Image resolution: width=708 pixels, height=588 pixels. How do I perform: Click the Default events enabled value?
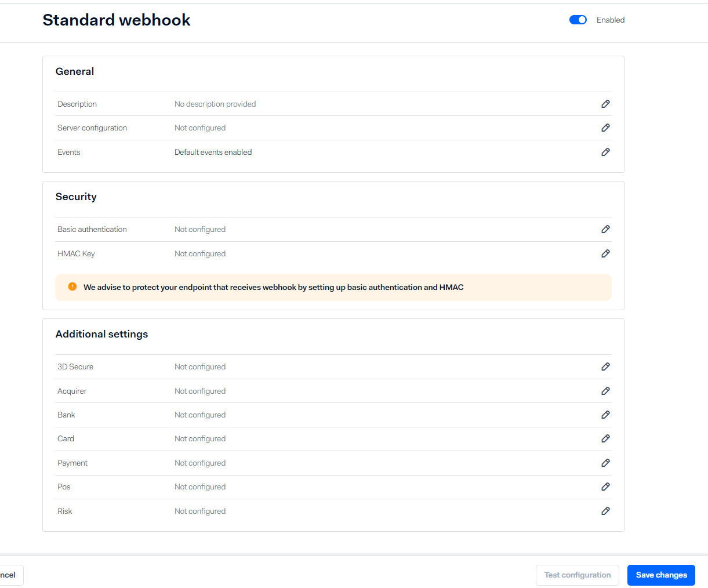[x=213, y=152]
